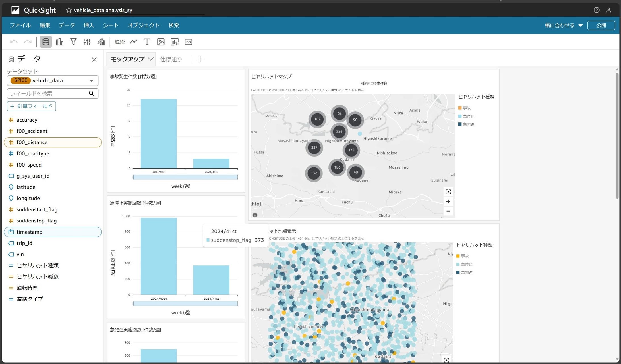Open the Filter funnel icon
621x364 pixels.
coord(73,42)
